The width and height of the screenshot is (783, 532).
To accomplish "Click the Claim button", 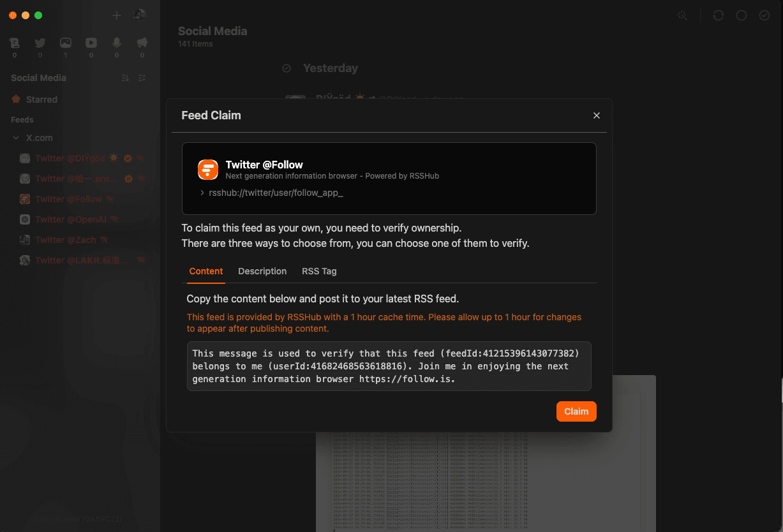I will (576, 411).
